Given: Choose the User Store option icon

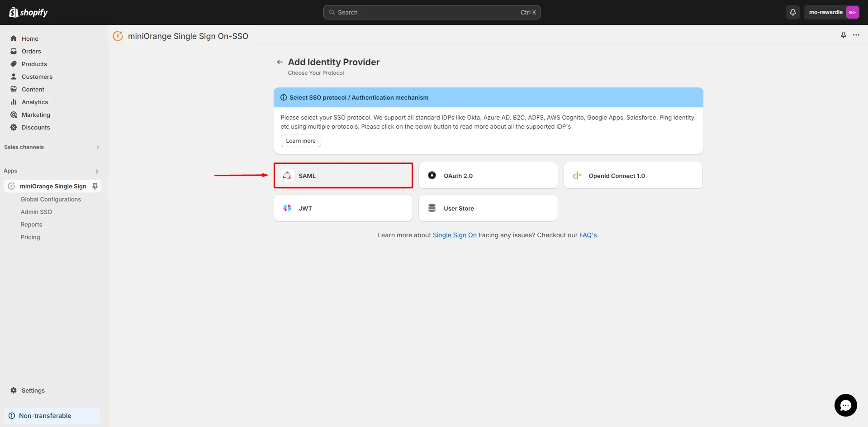Looking at the screenshot, I should click(x=432, y=208).
